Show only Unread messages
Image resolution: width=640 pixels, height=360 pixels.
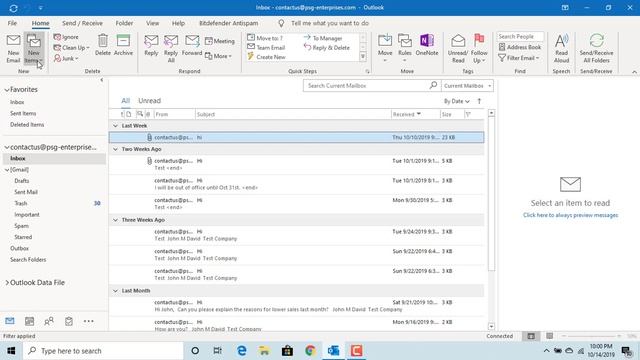pos(149,101)
